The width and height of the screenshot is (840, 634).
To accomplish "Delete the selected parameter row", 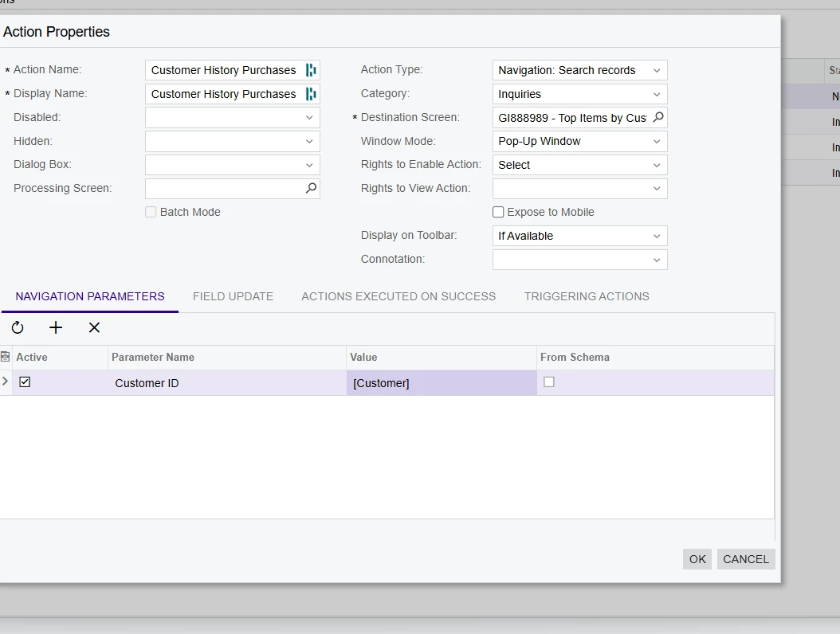I will click(94, 327).
